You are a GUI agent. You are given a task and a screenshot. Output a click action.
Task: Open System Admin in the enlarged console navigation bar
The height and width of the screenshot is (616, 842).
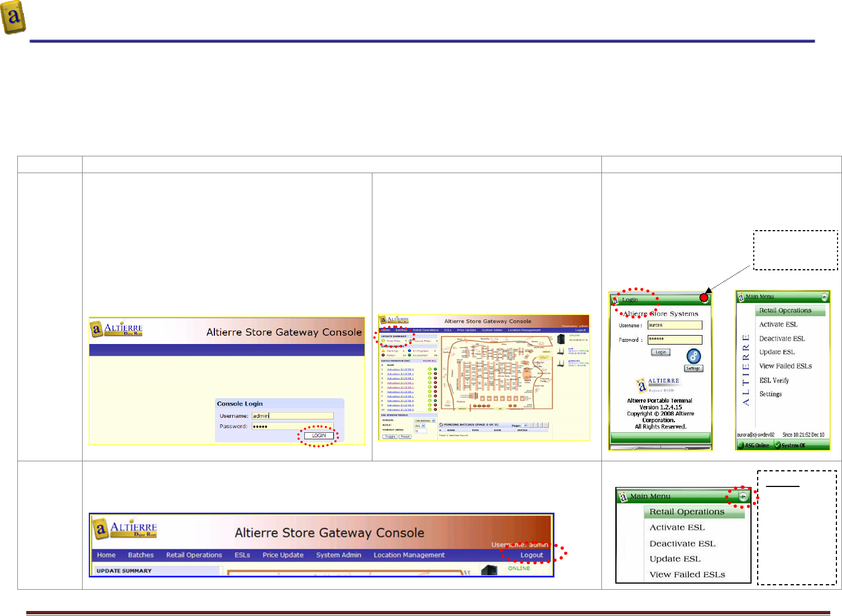(x=339, y=555)
